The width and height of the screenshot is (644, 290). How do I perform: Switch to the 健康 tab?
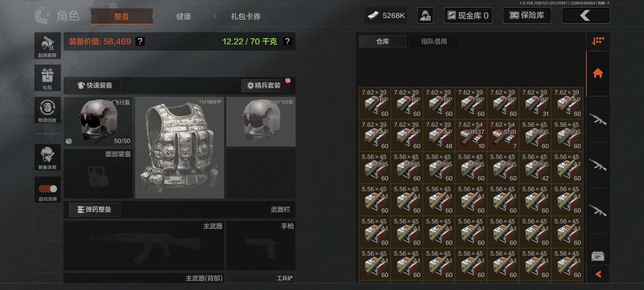[184, 17]
